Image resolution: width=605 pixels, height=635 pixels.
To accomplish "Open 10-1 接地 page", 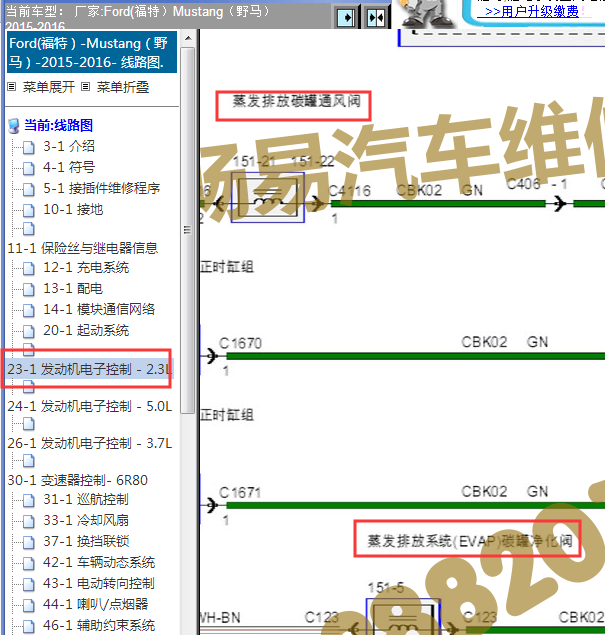I will click(x=73, y=209).
